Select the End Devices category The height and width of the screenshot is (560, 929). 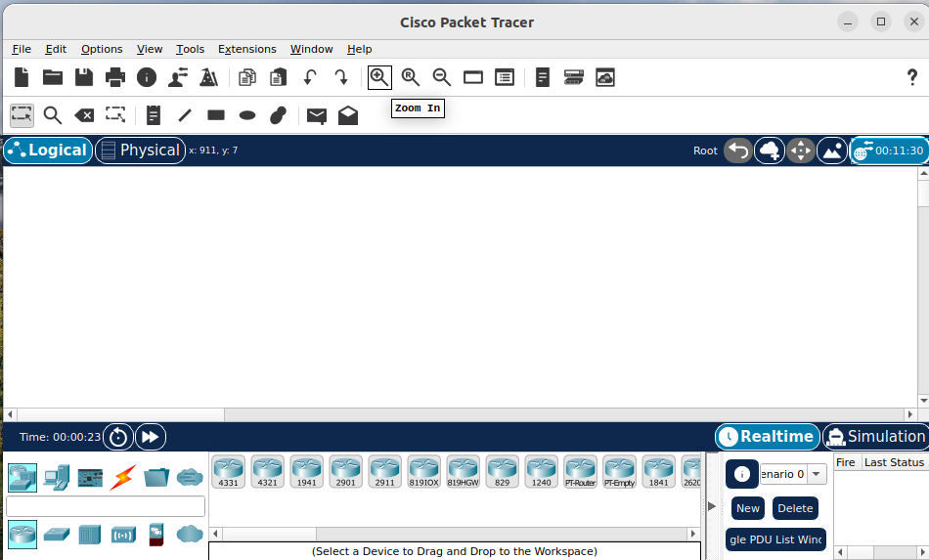57,477
